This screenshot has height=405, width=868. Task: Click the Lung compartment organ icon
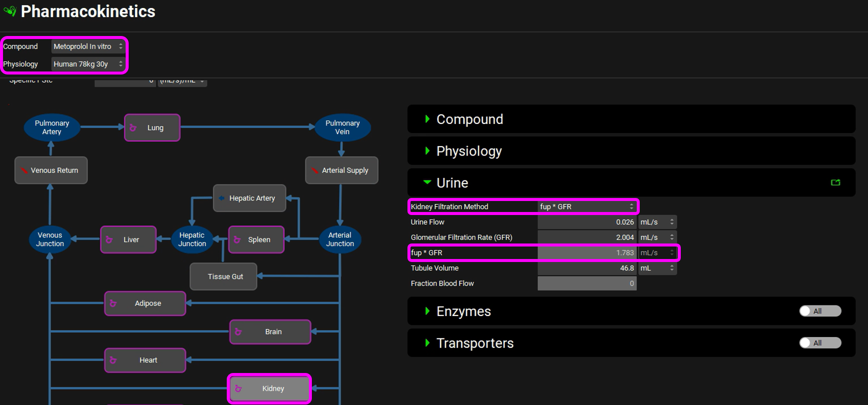pos(133,128)
